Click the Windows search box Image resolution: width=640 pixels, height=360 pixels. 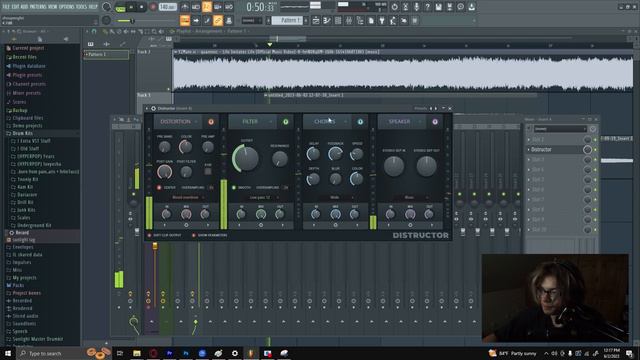coord(51,353)
